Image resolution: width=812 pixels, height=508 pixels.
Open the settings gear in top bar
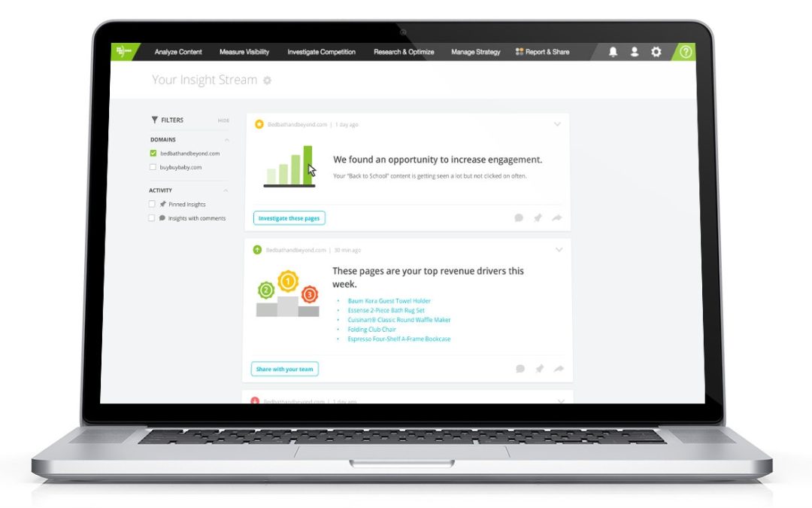656,51
